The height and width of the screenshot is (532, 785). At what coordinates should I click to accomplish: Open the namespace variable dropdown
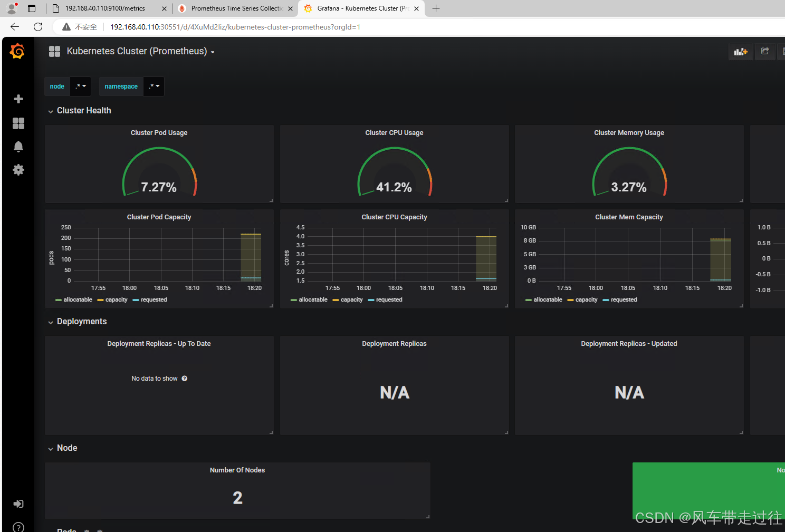154,86
